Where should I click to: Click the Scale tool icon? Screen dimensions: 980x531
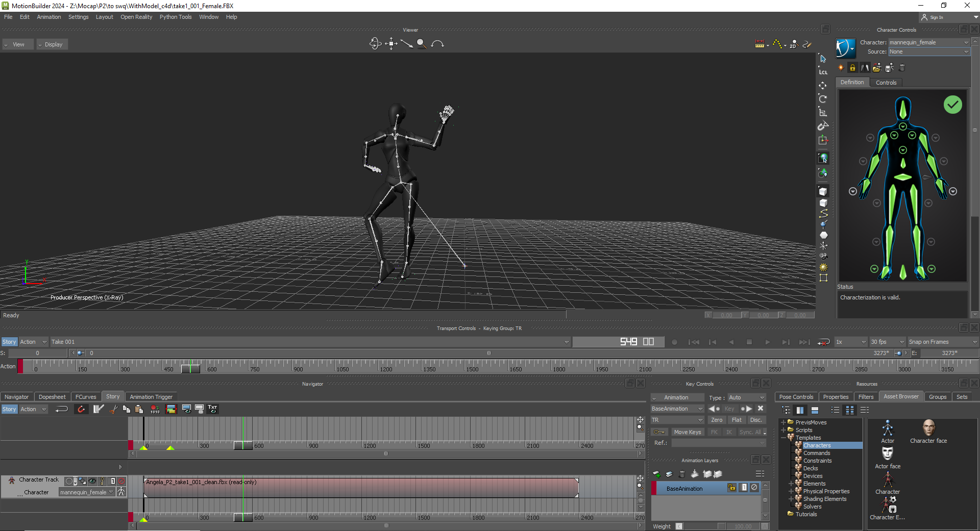click(823, 113)
